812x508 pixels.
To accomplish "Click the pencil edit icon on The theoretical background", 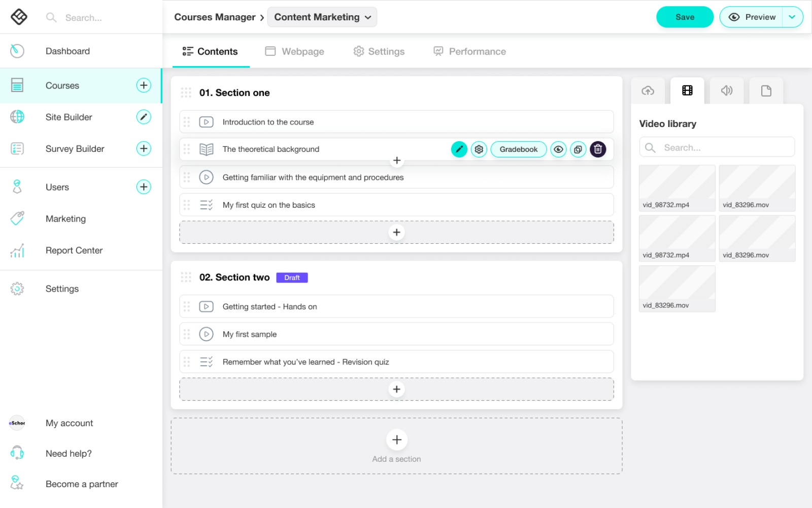I will click(x=459, y=149).
